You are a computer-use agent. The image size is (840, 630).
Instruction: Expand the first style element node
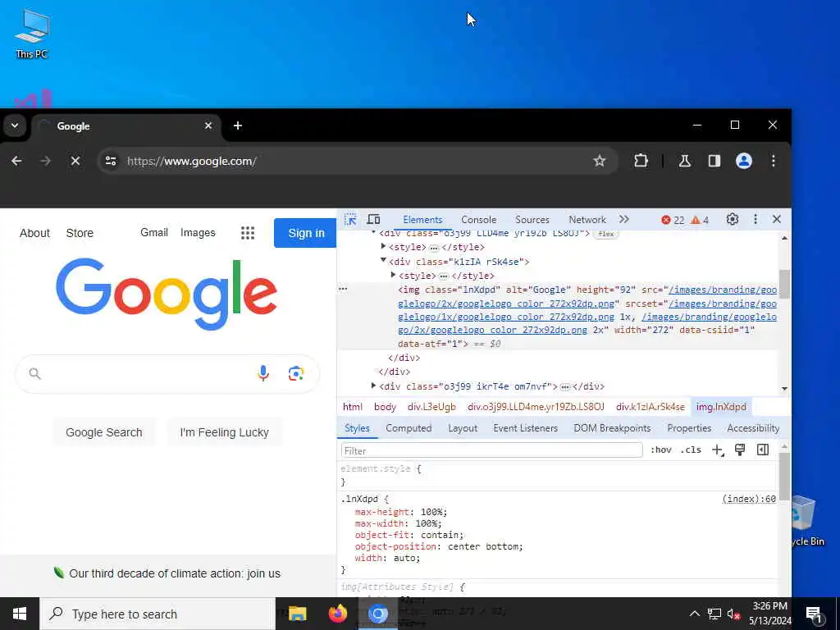pos(384,246)
